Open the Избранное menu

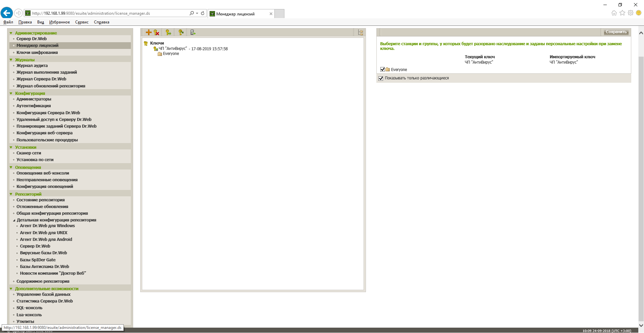(59, 22)
